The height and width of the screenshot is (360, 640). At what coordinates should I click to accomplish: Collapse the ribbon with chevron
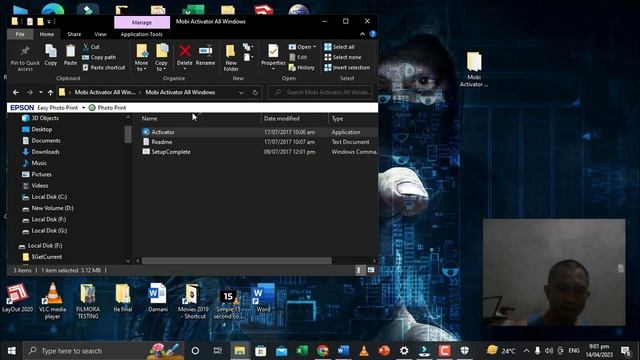[x=362, y=34]
